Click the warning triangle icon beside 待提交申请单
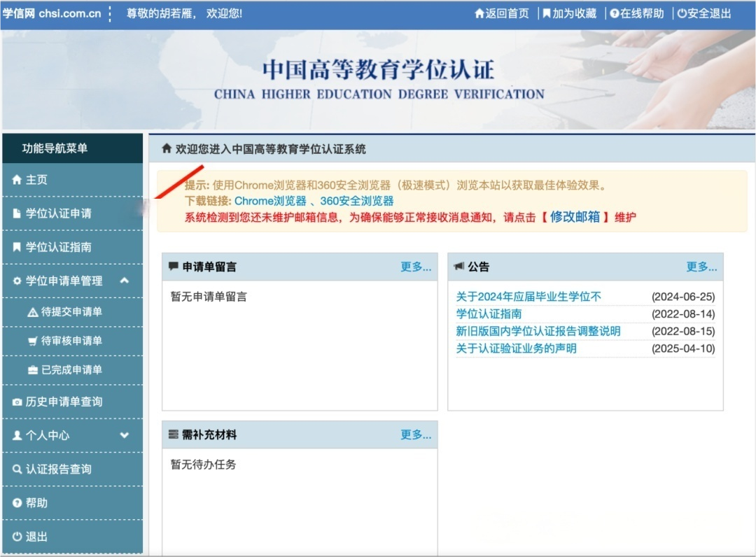This screenshot has height=557, width=756. coord(32,312)
